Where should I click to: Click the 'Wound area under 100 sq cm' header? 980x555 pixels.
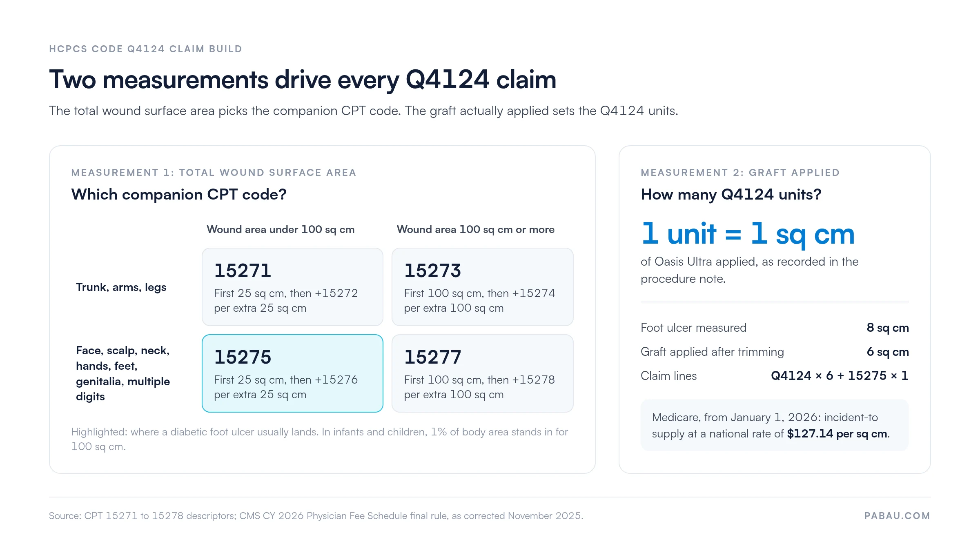click(281, 229)
